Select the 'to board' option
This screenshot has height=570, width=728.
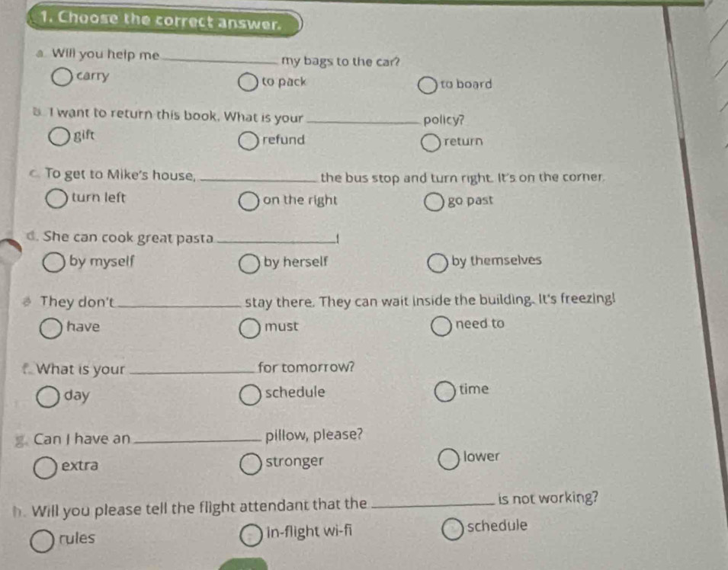(x=428, y=85)
